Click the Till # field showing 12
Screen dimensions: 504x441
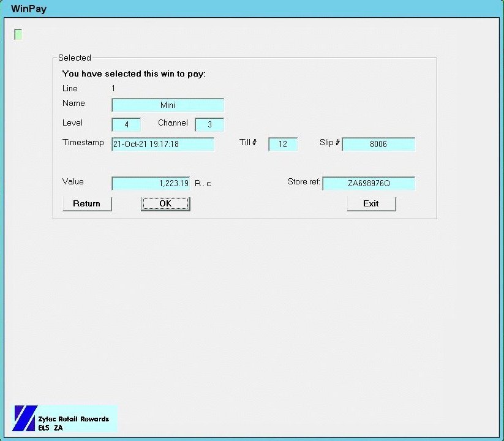283,145
